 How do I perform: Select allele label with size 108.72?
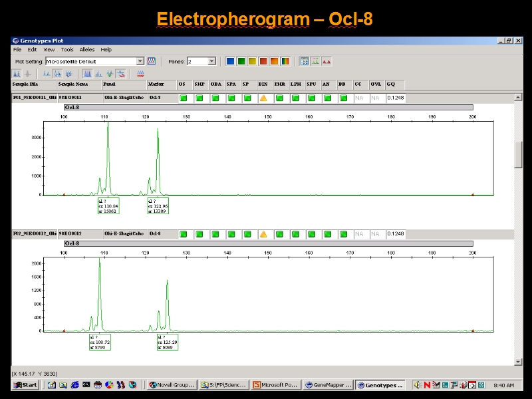point(100,342)
